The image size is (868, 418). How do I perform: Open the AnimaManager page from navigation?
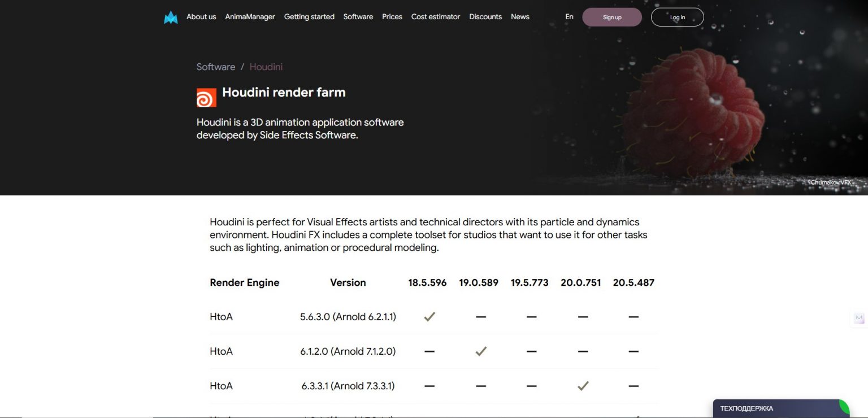pyautogui.click(x=250, y=16)
